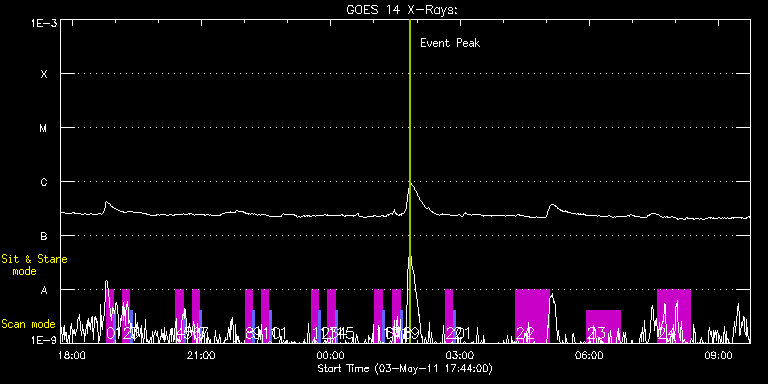Click the 'Start Time (03-May-11 17:44:00)' caption
Image resolution: width=768 pixels, height=384 pixels.
click(x=405, y=368)
